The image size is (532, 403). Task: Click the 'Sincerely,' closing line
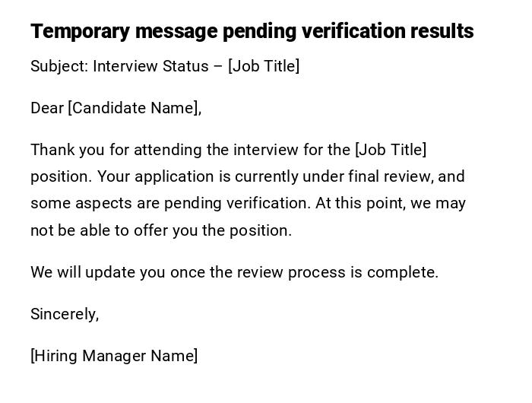[x=65, y=314]
